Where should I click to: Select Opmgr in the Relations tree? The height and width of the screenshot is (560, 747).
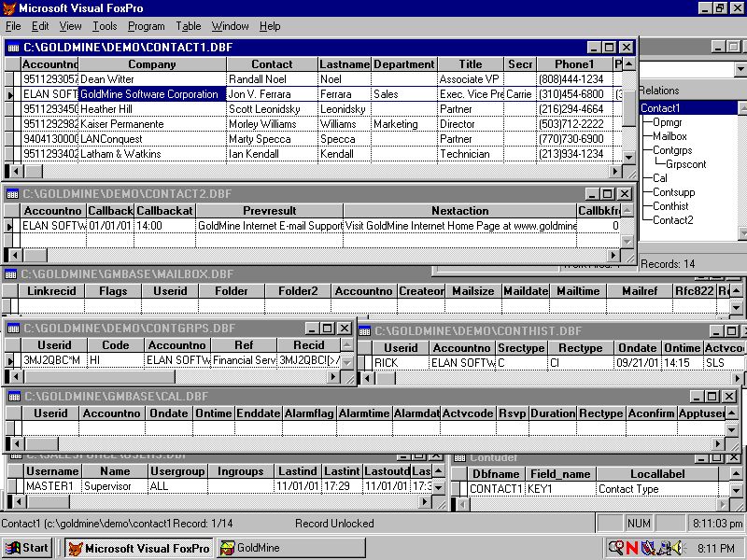668,122
